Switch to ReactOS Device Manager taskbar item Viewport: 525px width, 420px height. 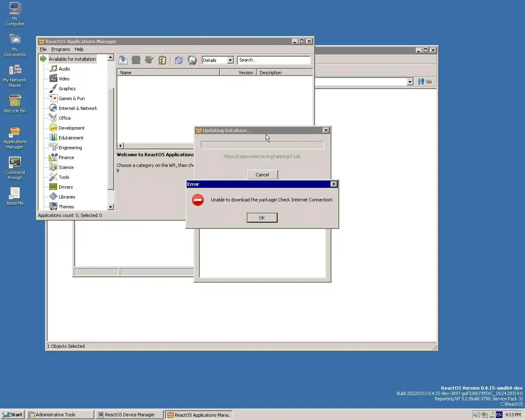(130, 415)
